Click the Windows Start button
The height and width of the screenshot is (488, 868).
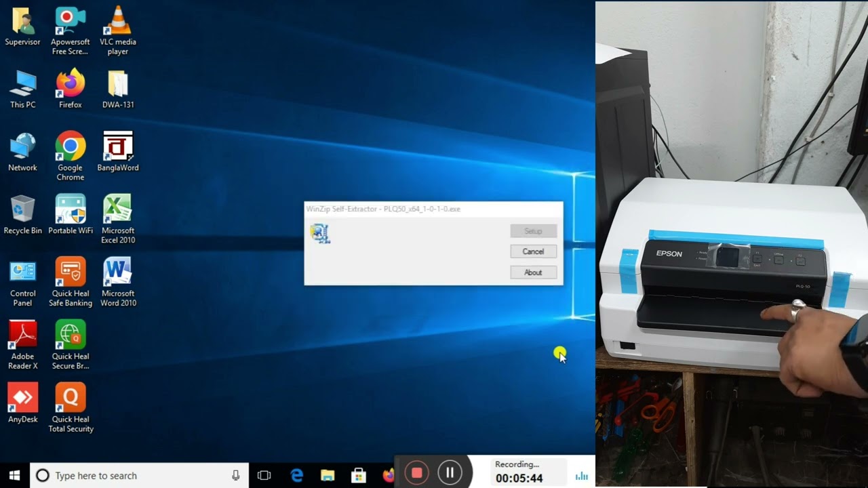pyautogui.click(x=15, y=475)
